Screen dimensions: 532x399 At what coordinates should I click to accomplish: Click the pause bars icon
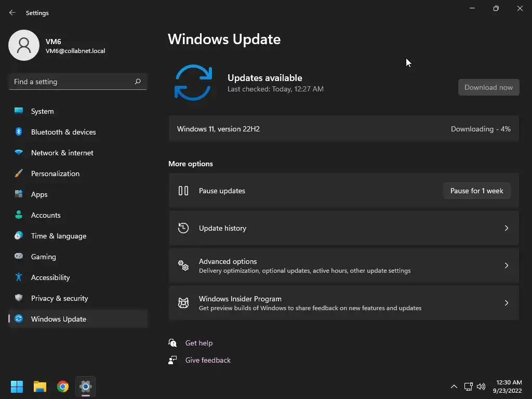click(x=183, y=191)
